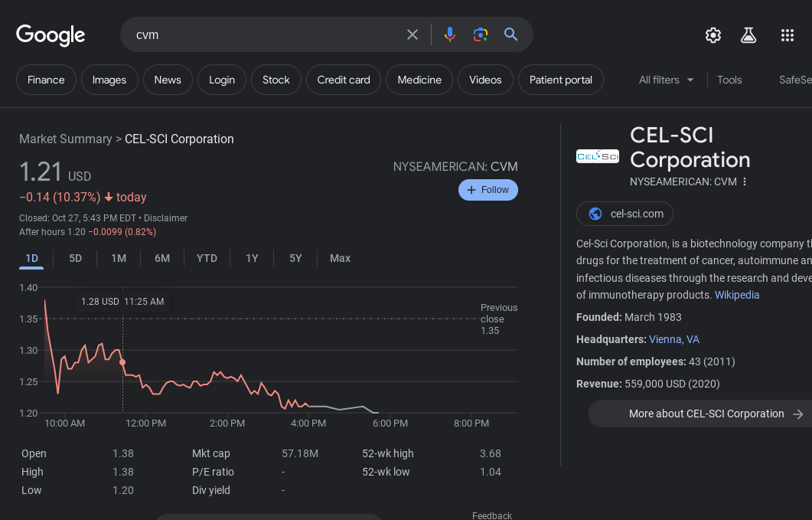The image size is (812, 520).
Task: Open Google Lens image search
Action: (481, 34)
